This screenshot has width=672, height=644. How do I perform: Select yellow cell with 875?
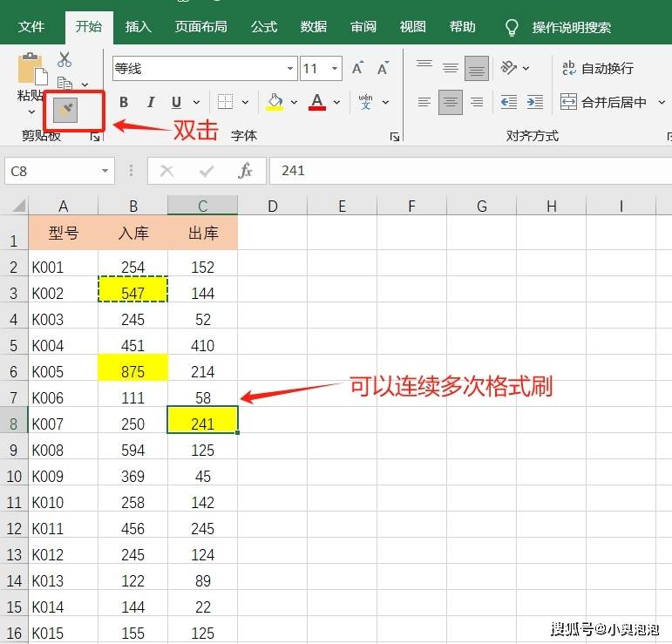click(132, 368)
